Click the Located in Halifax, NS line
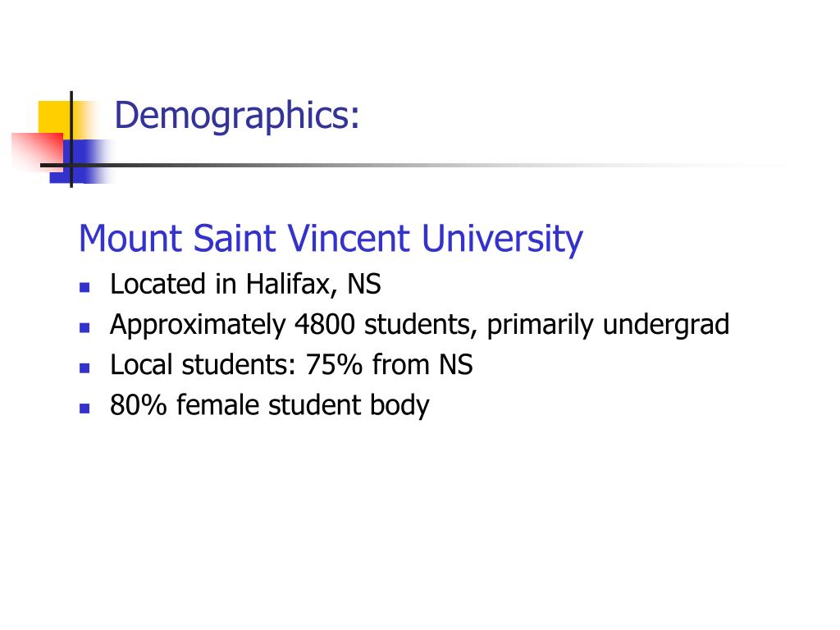The height and width of the screenshot is (630, 840). tap(245, 285)
